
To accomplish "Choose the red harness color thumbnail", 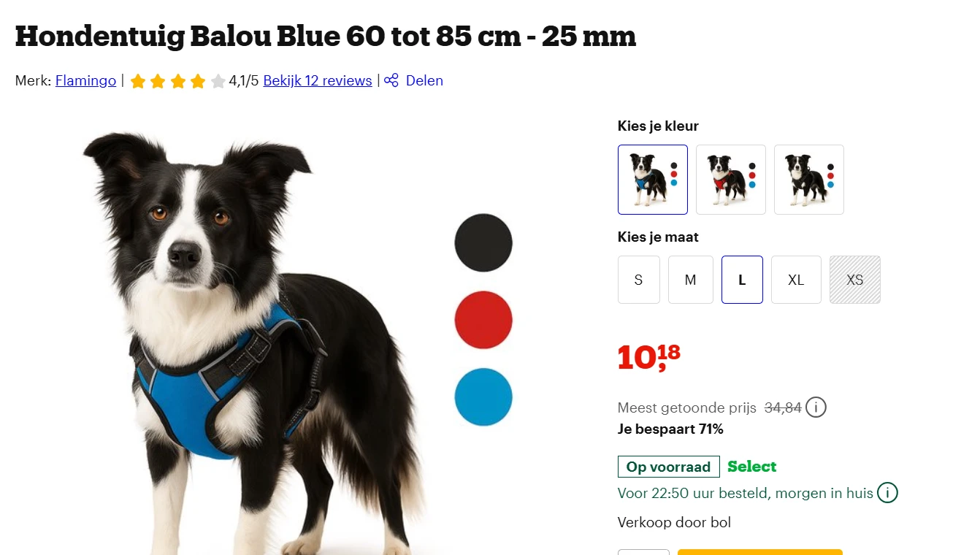I will pos(731,180).
